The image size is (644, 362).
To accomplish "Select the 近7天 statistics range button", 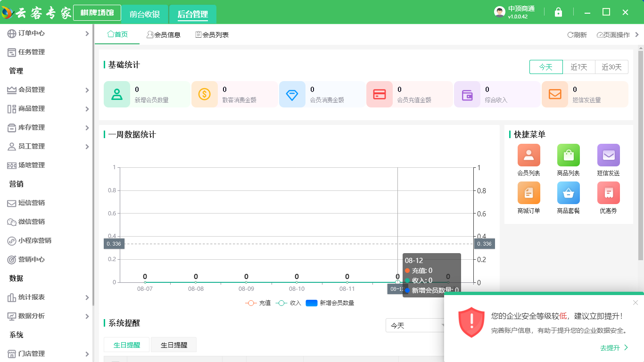I will pos(578,67).
